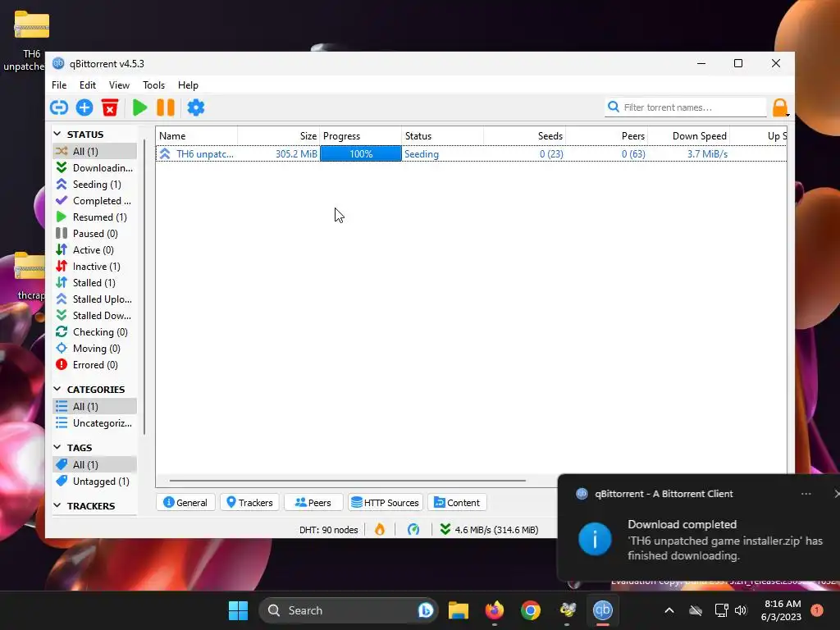840x630 pixels.
Task: Click the Add Torrent File plus icon
Action: 84,107
